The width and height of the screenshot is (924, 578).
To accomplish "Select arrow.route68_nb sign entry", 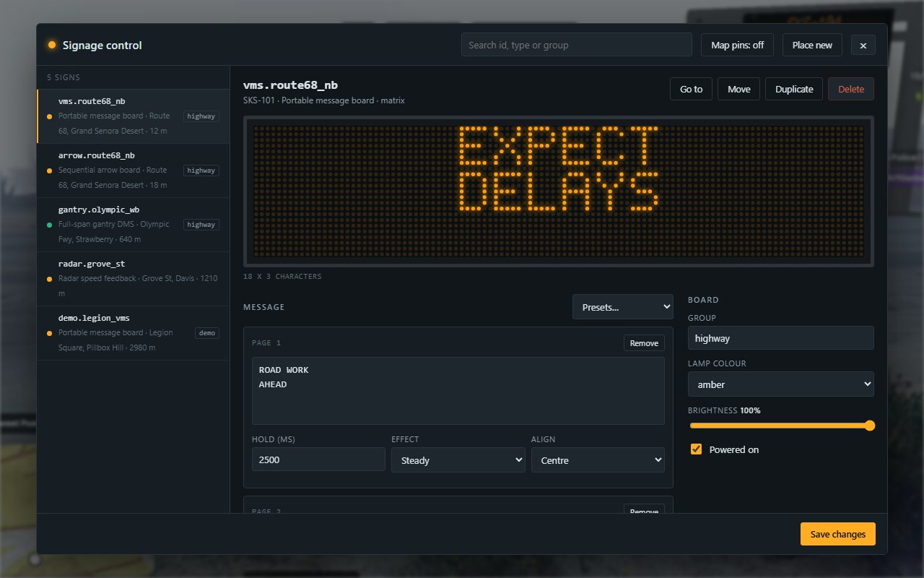I will pyautogui.click(x=134, y=171).
